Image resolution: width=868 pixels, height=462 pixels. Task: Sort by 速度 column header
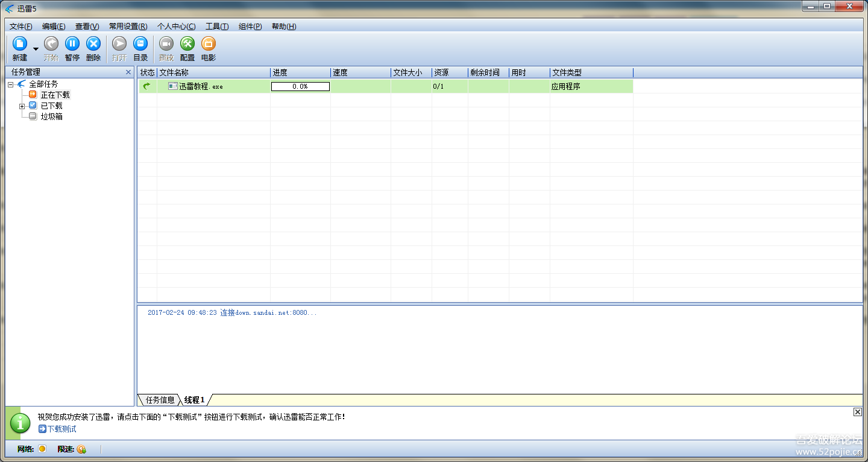pyautogui.click(x=360, y=72)
